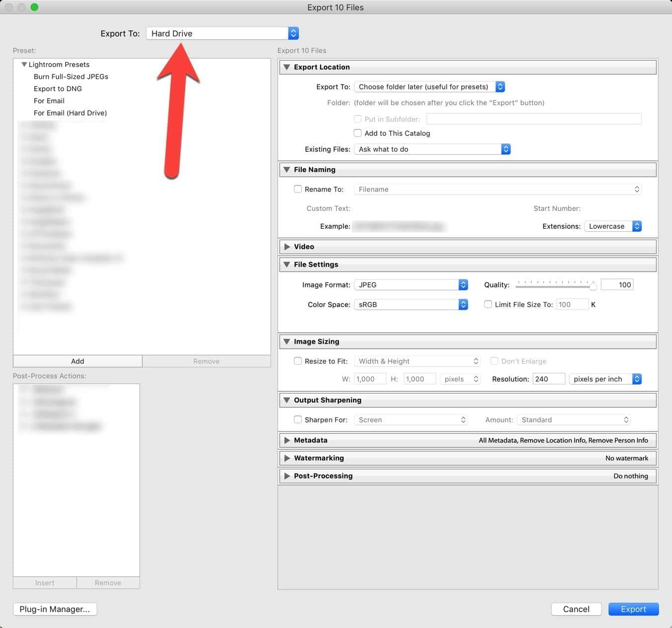Enable the Rename To checkbox
The width and height of the screenshot is (672, 628).
click(x=298, y=189)
